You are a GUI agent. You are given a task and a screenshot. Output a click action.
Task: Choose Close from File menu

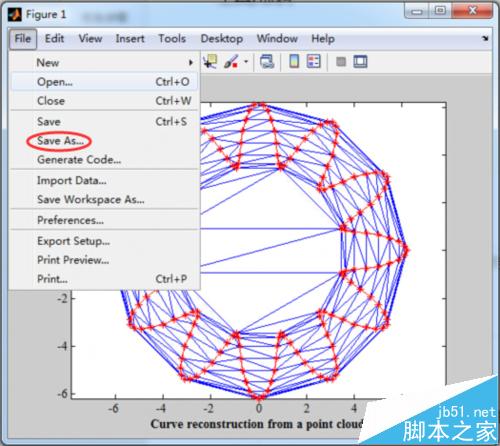(x=104, y=101)
